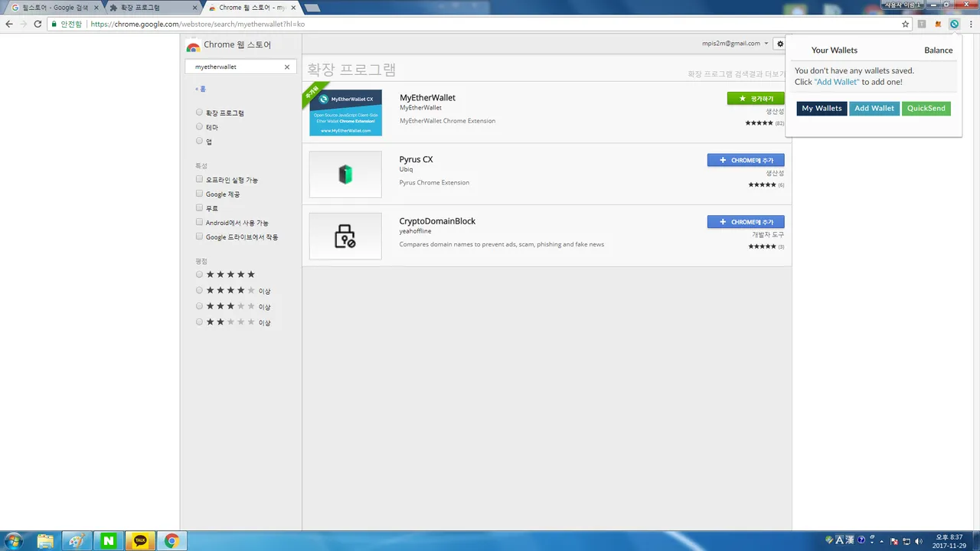Click the QuickSend button
This screenshot has width=980, height=551.
(x=926, y=109)
